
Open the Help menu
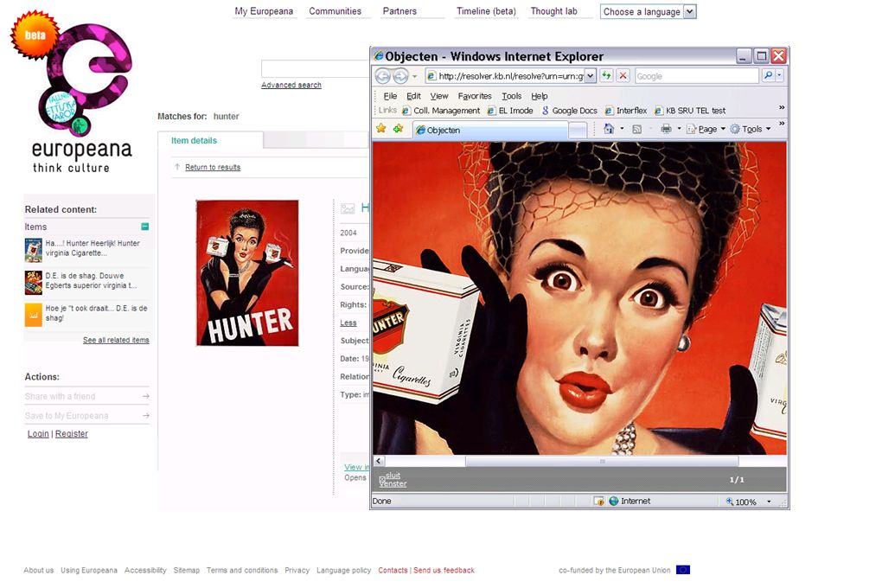pyautogui.click(x=539, y=96)
